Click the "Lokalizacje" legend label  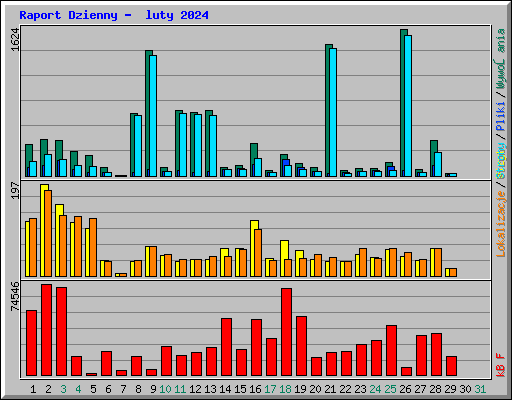coord(501,224)
